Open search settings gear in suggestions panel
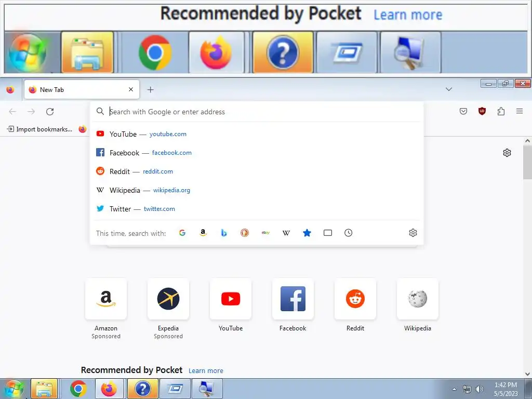The height and width of the screenshot is (399, 532). click(x=413, y=233)
